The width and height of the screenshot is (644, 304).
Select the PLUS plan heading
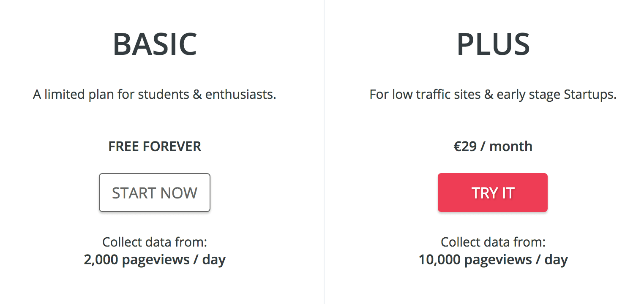coord(493,44)
